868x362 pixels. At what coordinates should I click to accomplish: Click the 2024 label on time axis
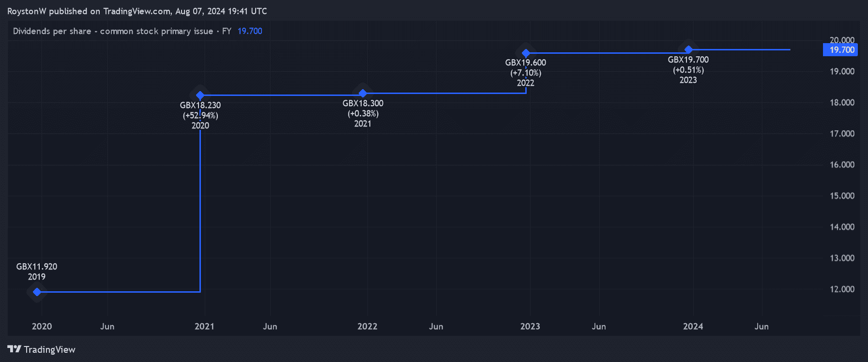coord(693,326)
